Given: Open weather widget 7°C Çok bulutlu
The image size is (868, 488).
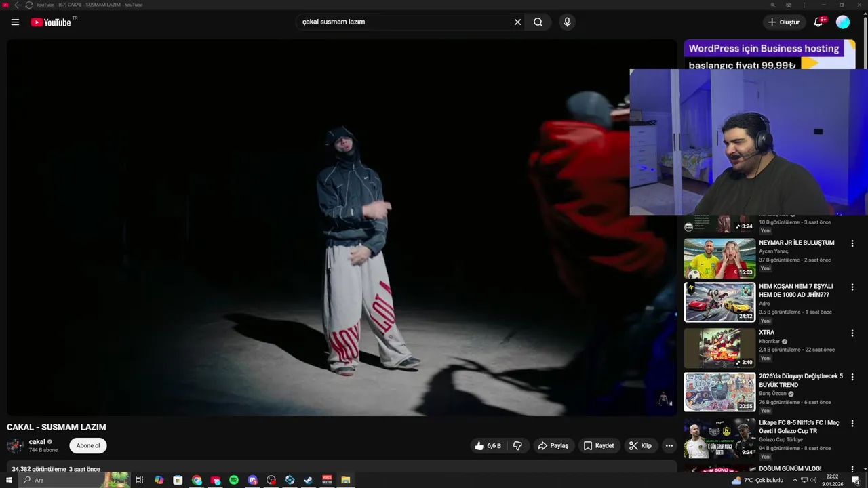Looking at the screenshot, I should [757, 480].
